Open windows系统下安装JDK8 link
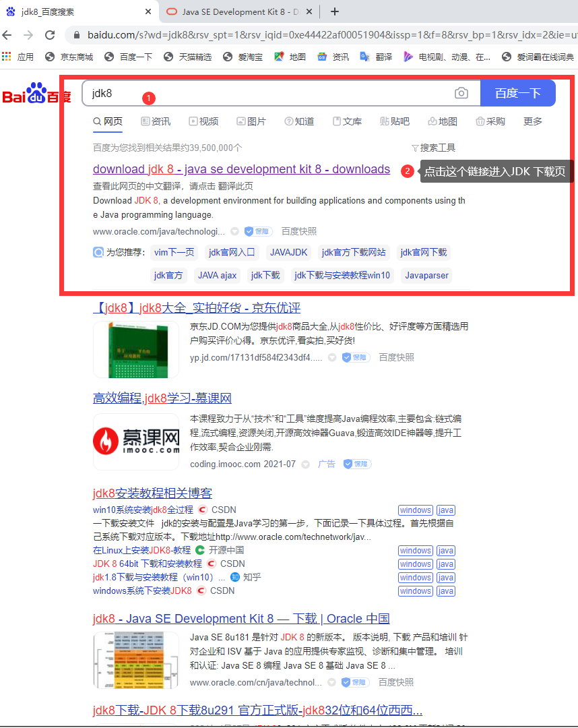Image resolution: width=578 pixels, height=728 pixels. pos(142,590)
